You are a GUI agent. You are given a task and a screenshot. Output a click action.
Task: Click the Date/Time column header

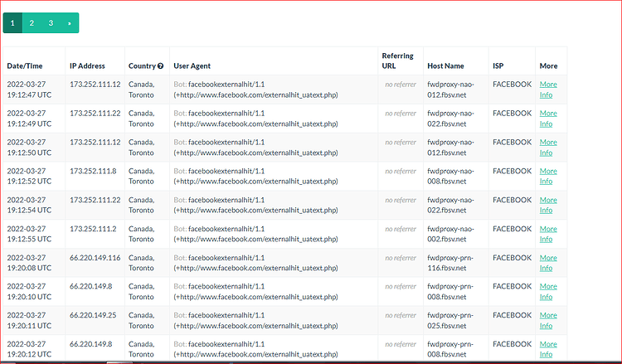tap(25, 66)
